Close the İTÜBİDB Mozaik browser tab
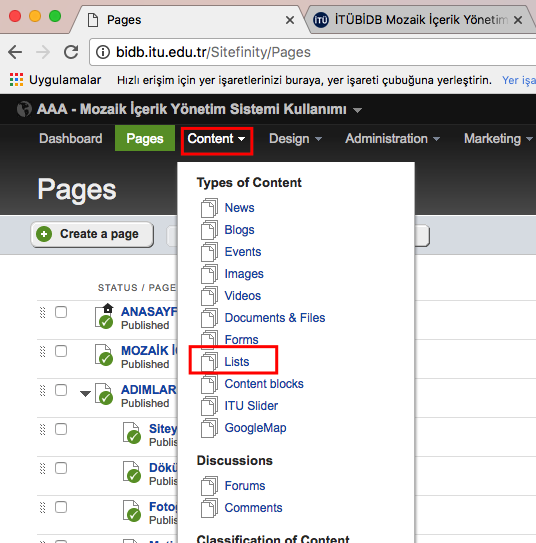The width and height of the screenshot is (536, 543). coord(518,20)
